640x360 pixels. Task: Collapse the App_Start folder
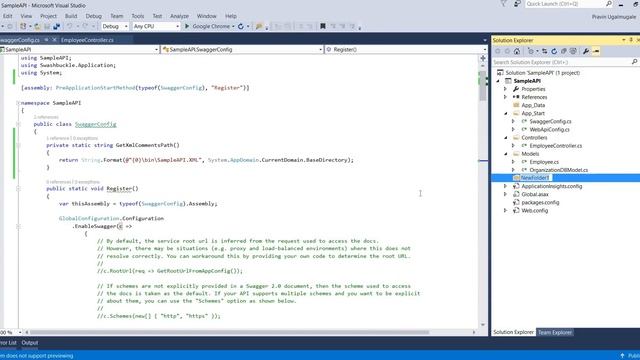pyautogui.click(x=506, y=113)
